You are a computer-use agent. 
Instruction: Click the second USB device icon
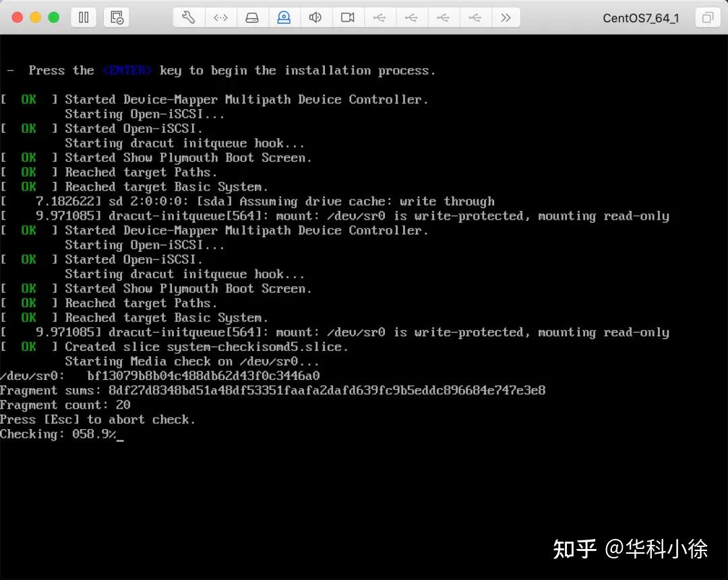[411, 18]
